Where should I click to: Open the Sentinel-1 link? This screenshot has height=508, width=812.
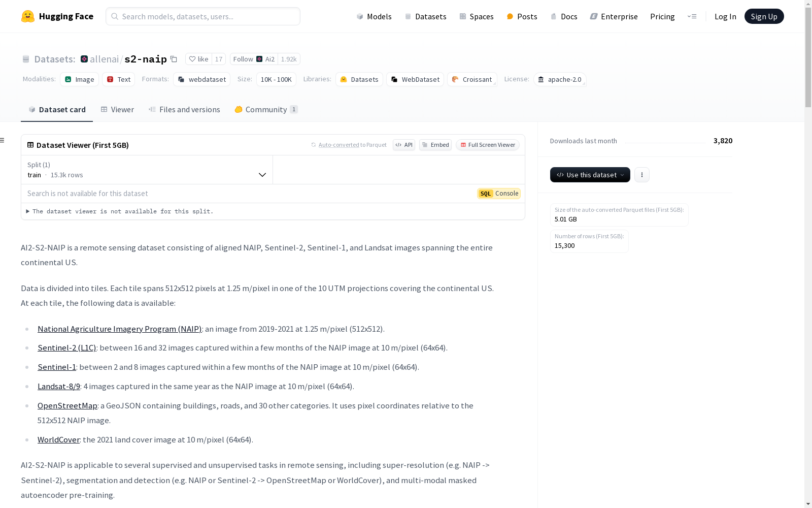(x=57, y=367)
